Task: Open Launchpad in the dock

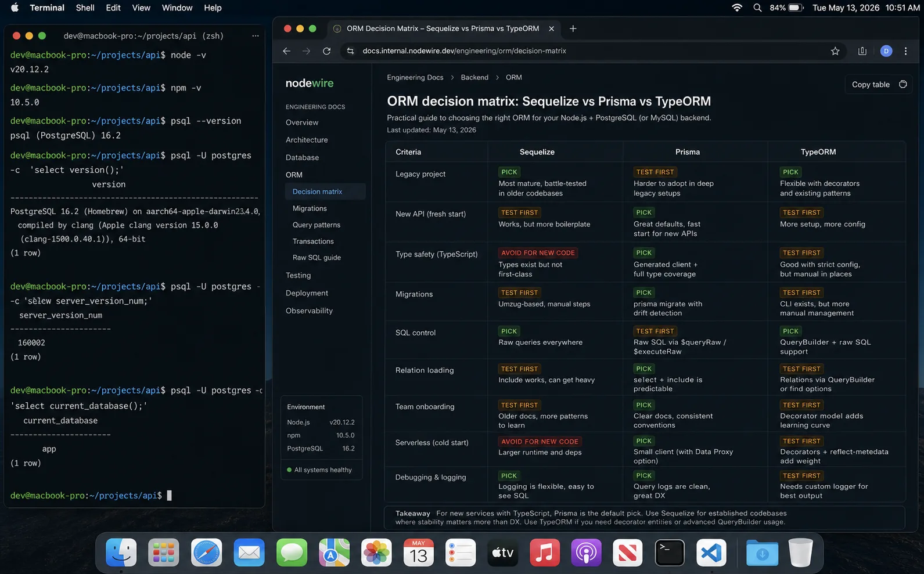Action: tap(164, 552)
